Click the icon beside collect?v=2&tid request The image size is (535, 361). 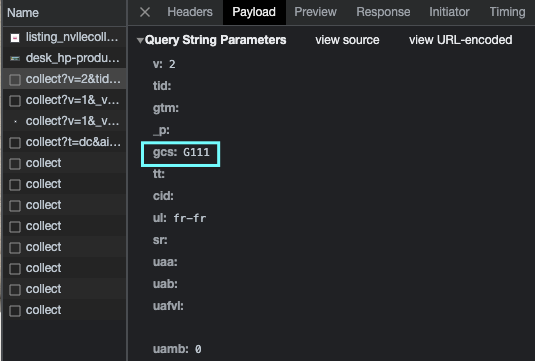click(15, 80)
